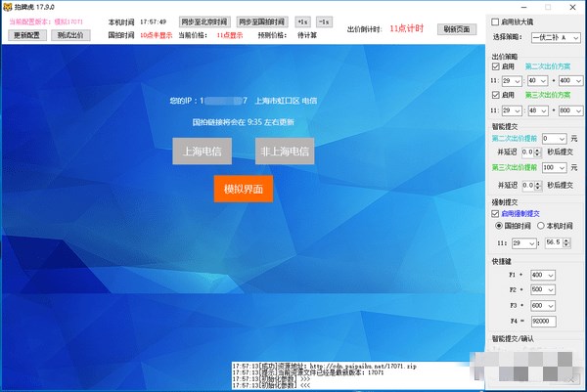Open the F1 hotkey dropdown showing 400
The height and width of the screenshot is (392, 587).
tap(543, 275)
